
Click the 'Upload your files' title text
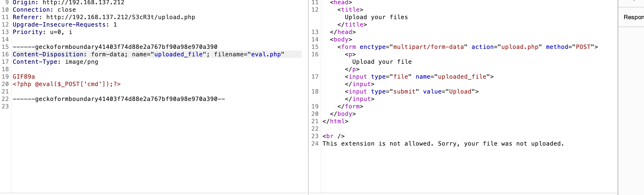[376, 17]
